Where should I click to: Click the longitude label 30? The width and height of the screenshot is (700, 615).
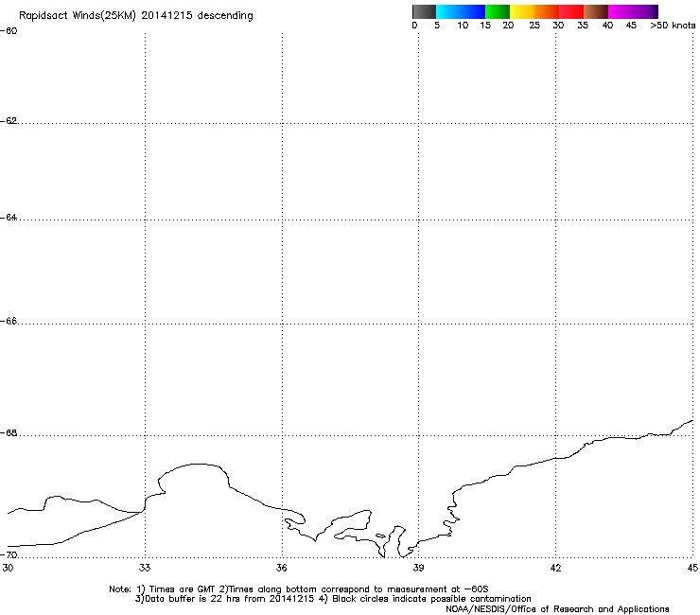point(8,568)
